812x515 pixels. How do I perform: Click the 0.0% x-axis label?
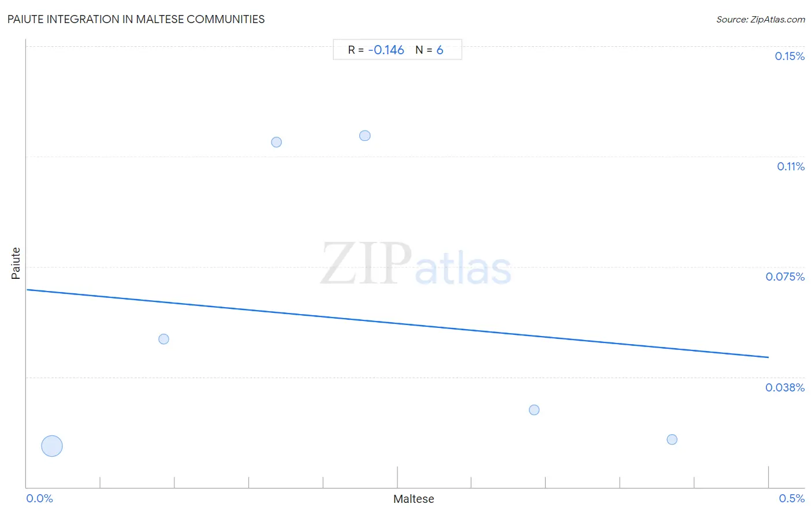tap(40, 498)
